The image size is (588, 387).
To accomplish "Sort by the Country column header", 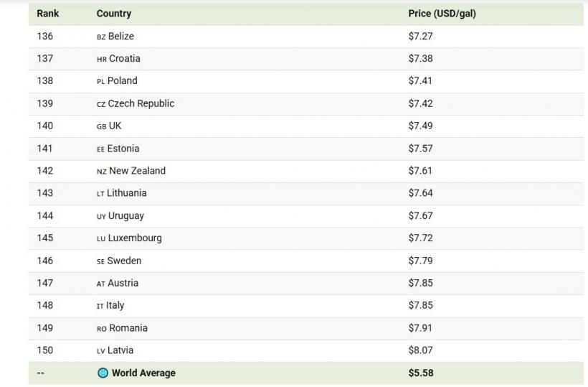I will click(x=114, y=14).
